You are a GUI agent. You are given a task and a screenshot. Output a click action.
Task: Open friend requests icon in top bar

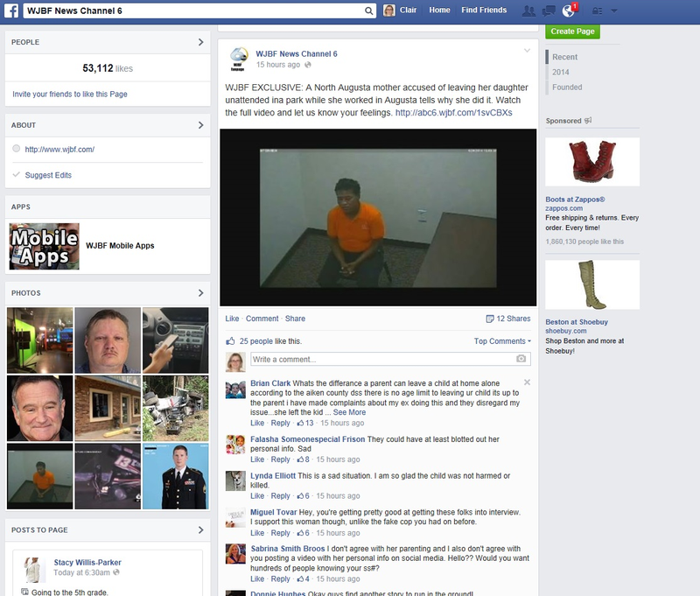[x=529, y=11]
